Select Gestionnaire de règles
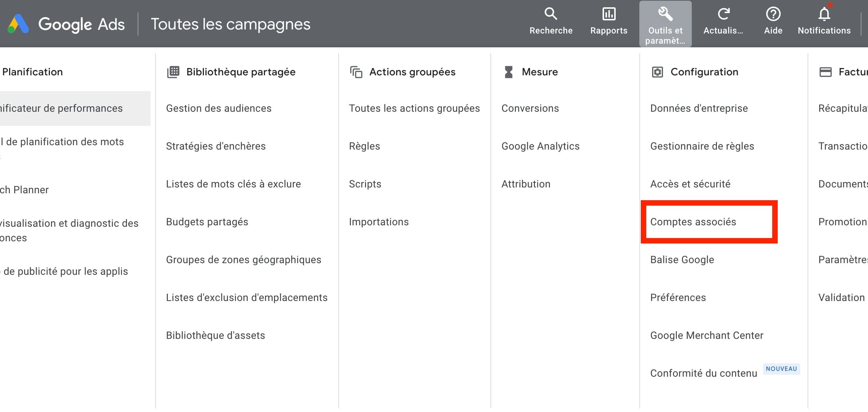Image resolution: width=868 pixels, height=412 pixels. click(702, 146)
